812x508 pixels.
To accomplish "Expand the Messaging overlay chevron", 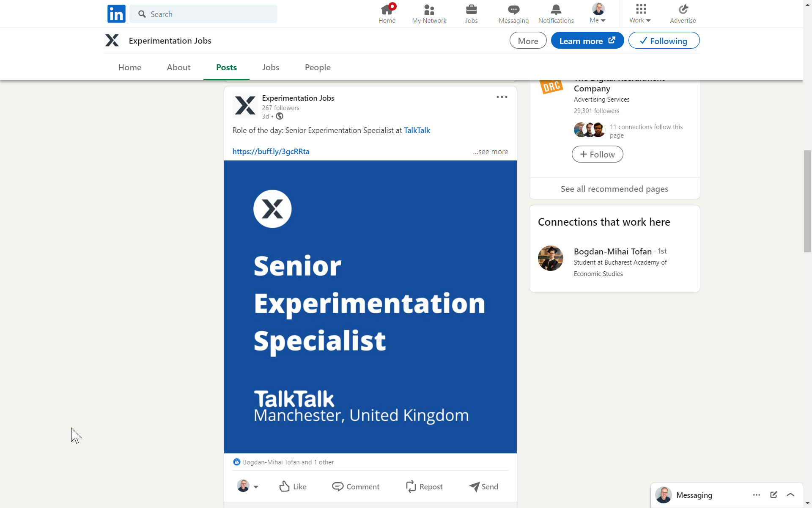I will point(790,495).
